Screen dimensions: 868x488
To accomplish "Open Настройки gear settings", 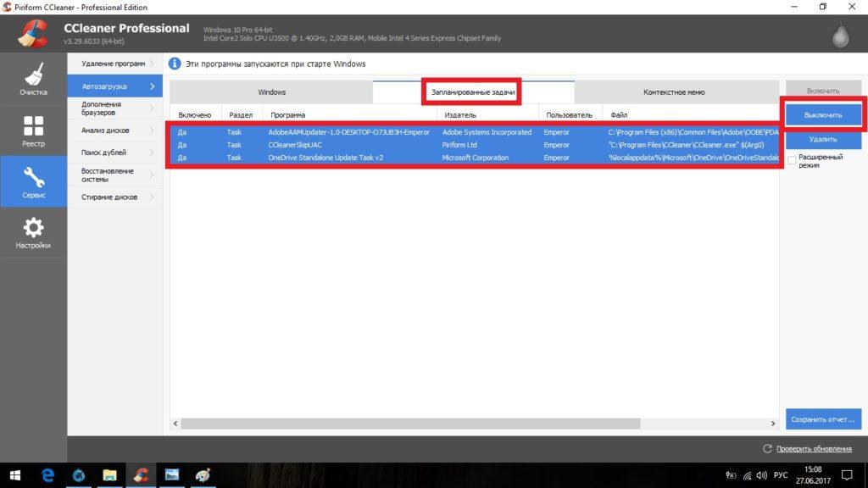I will click(x=33, y=232).
